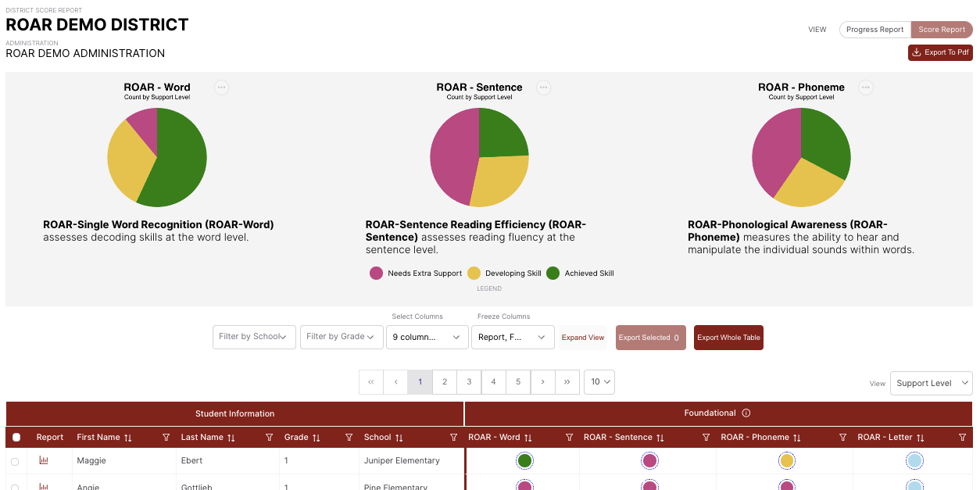Image resolution: width=980 pixels, height=490 pixels.
Task: Sort the table by First Name
Action: 127,438
